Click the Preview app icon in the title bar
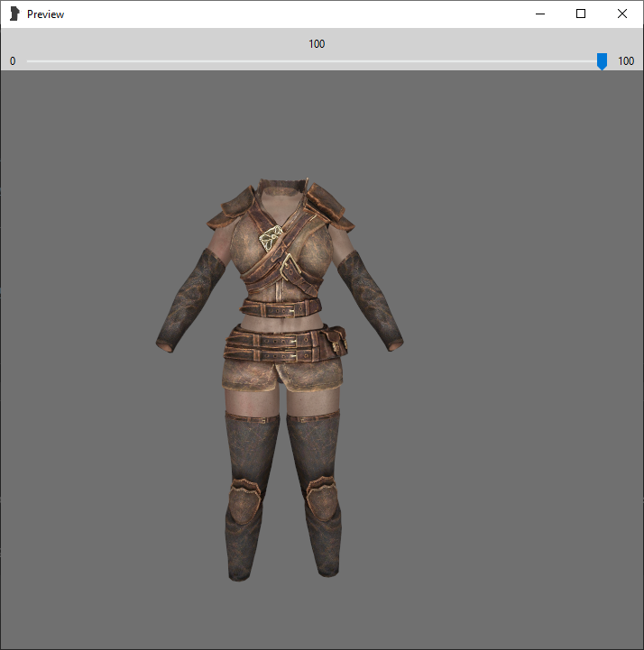This screenshot has height=650, width=644. point(14,14)
